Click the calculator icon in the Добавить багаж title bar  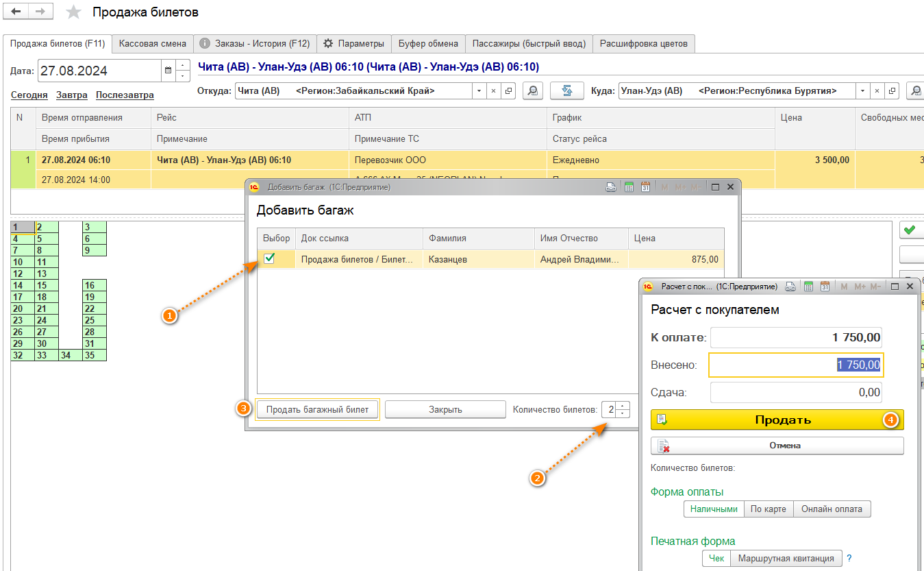(629, 187)
